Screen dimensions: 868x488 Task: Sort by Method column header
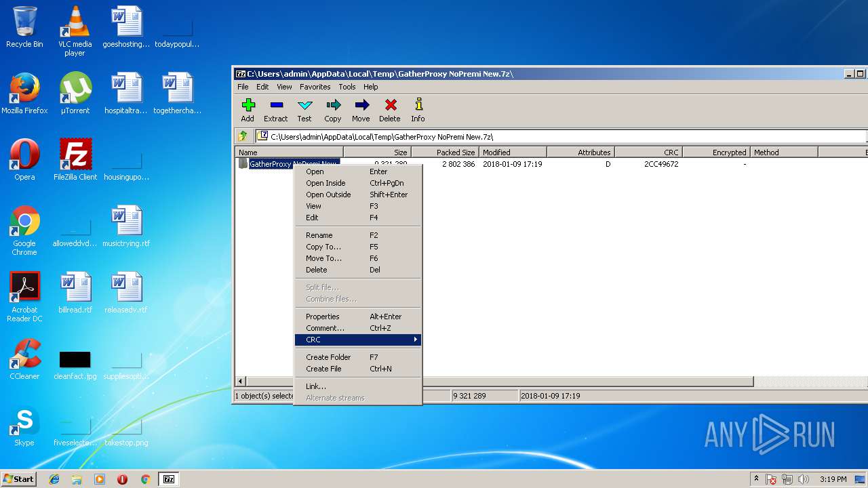pos(785,152)
